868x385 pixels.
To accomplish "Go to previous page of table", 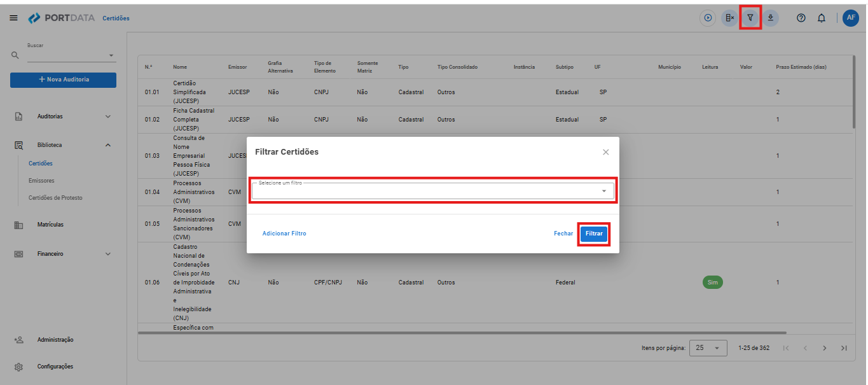I will click(x=805, y=348).
